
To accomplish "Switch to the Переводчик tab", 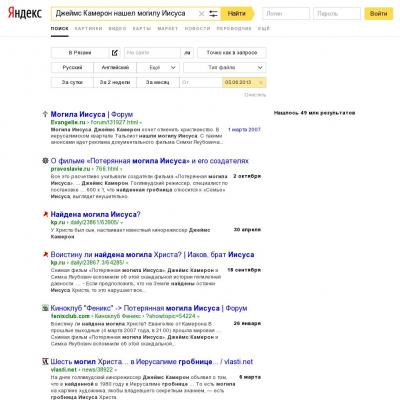I will [x=234, y=29].
